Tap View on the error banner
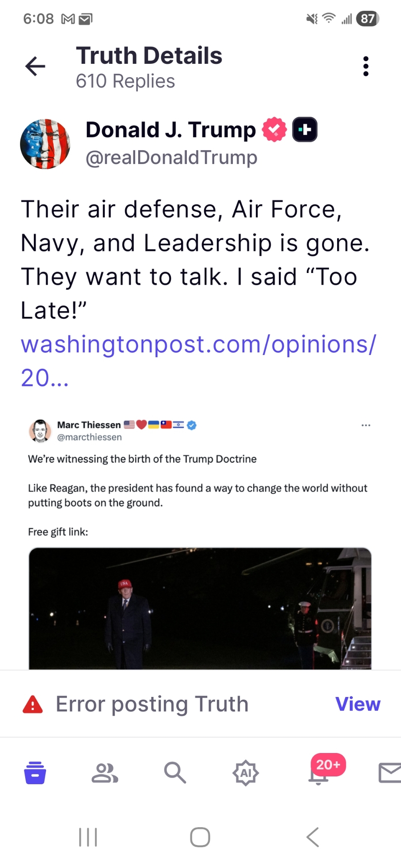 [x=358, y=704]
